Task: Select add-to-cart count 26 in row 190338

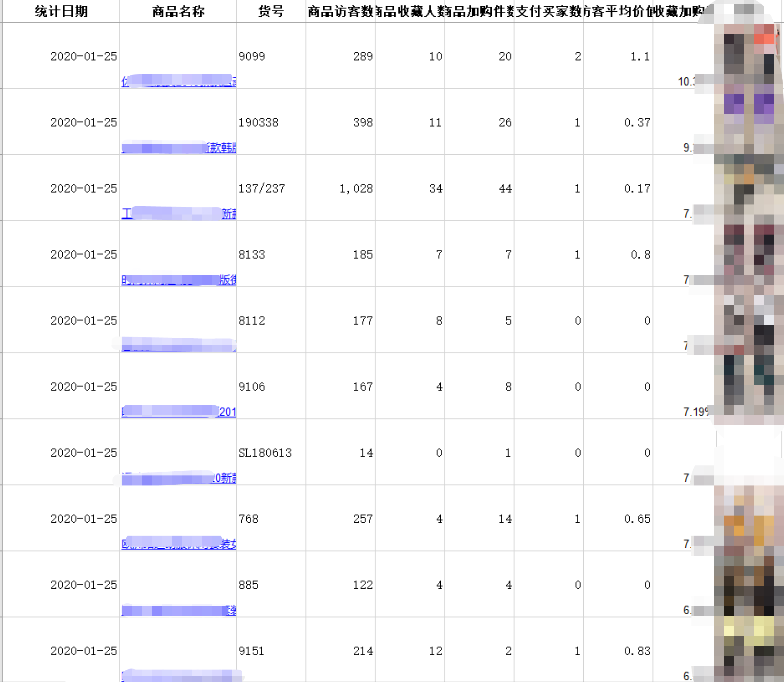Action: tap(479, 122)
